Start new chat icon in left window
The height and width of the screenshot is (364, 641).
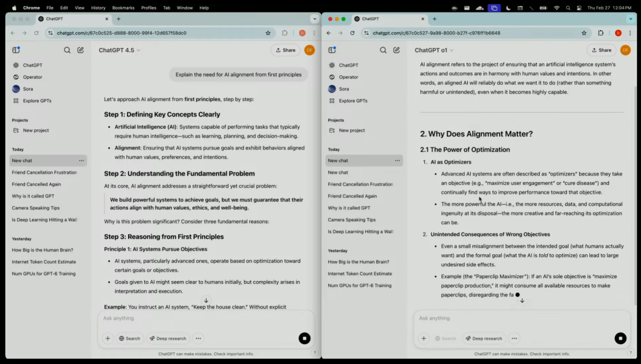point(81,50)
